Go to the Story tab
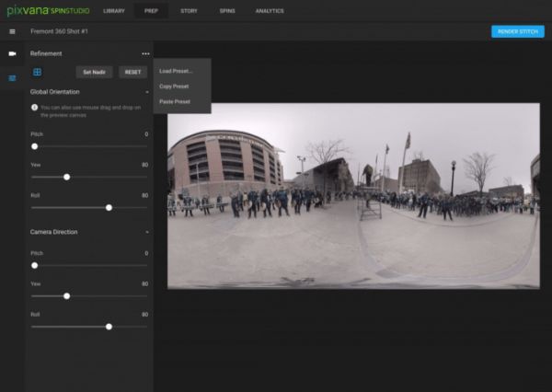 click(189, 10)
